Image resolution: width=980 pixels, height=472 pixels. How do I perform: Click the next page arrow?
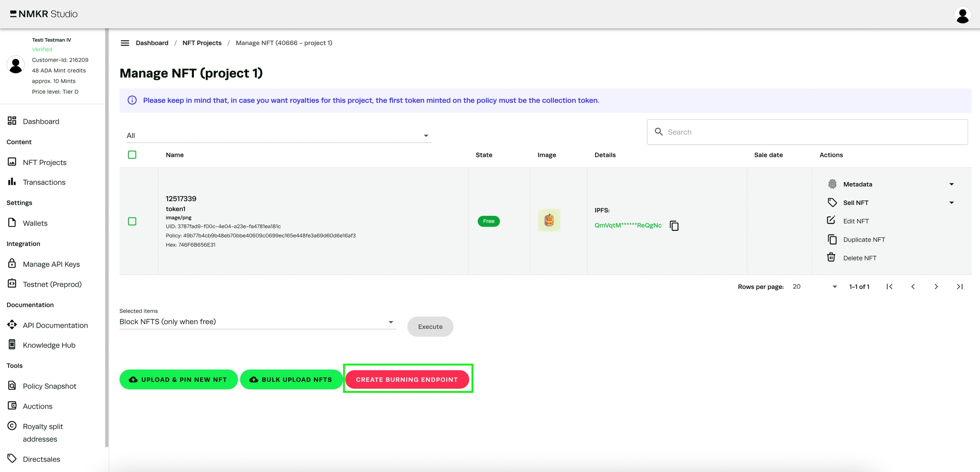(936, 286)
